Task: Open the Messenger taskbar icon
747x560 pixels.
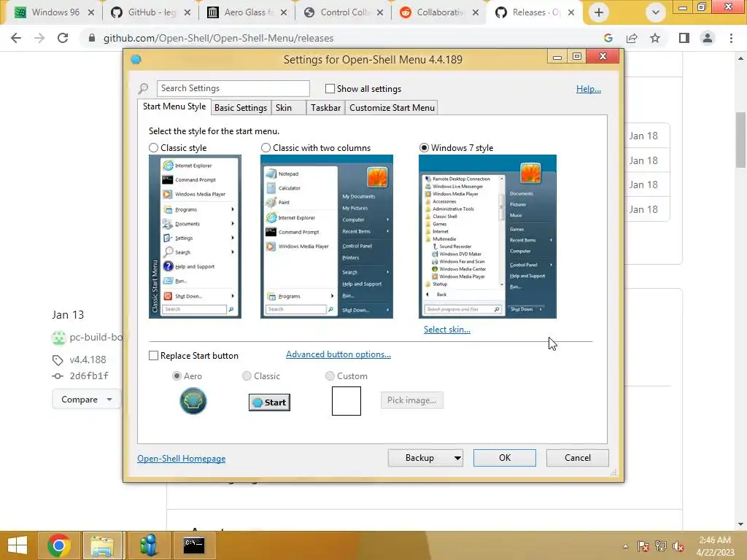Action: coord(149,545)
